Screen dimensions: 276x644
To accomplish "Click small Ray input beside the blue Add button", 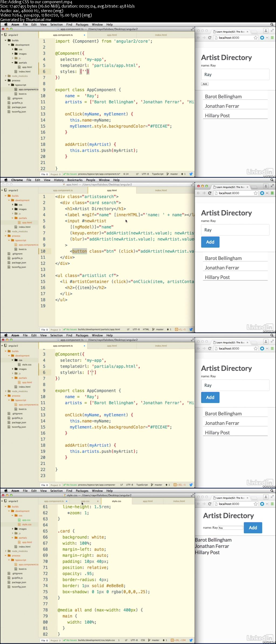I will pos(231,528).
